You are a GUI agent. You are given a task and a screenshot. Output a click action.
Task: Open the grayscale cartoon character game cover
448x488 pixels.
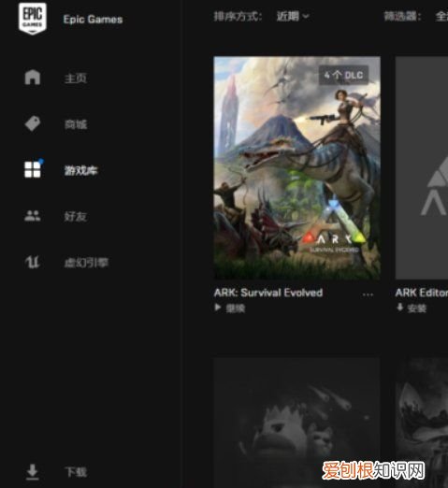(296, 423)
